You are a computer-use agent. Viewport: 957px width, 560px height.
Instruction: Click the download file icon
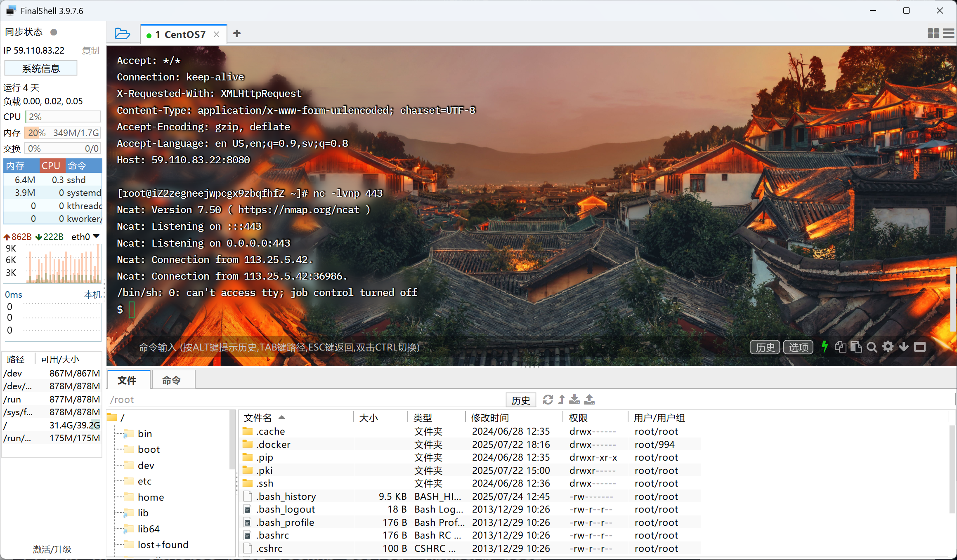(574, 400)
